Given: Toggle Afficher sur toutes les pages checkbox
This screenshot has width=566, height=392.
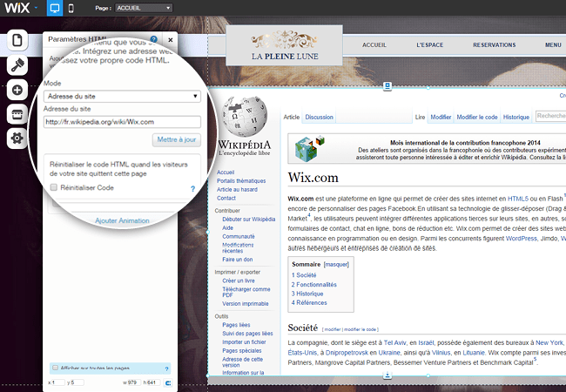Looking at the screenshot, I should click(55, 368).
